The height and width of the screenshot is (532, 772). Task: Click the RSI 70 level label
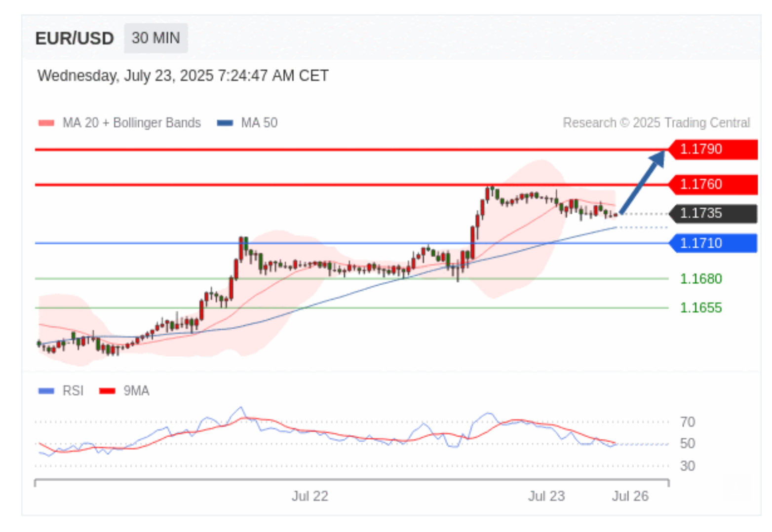[x=687, y=422]
